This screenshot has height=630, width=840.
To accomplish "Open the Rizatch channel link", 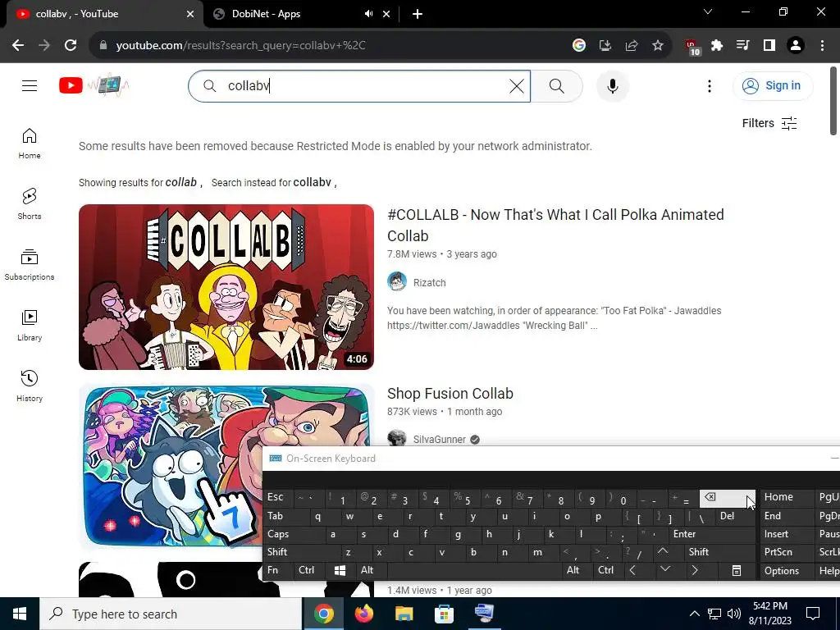I will coord(429,283).
